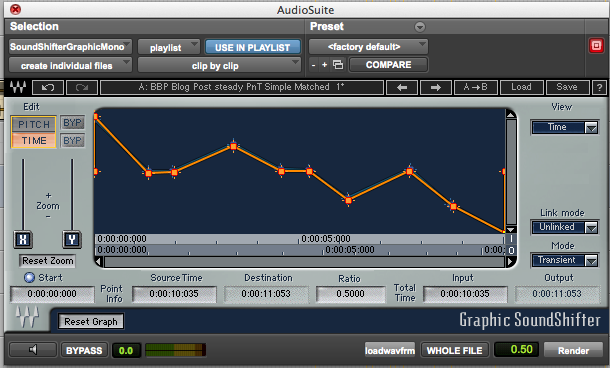Toggle the TIME edit mode
Viewport: 610px width, 368px height.
[x=34, y=140]
